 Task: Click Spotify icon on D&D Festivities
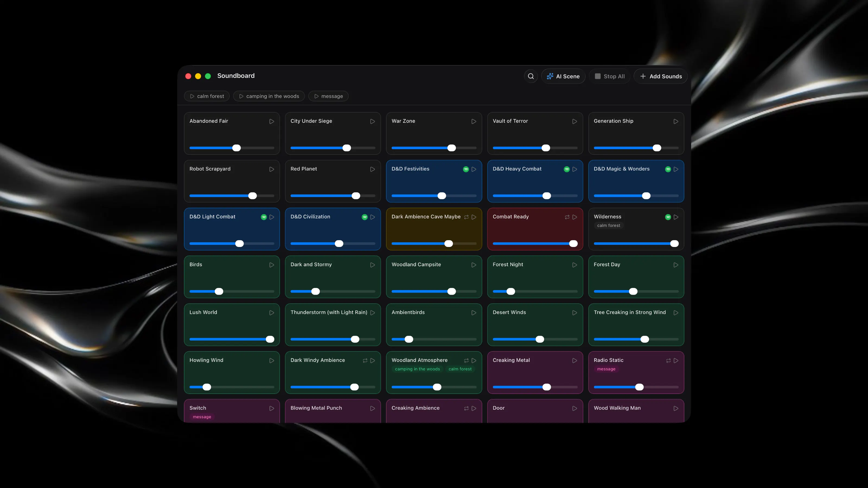[466, 169]
